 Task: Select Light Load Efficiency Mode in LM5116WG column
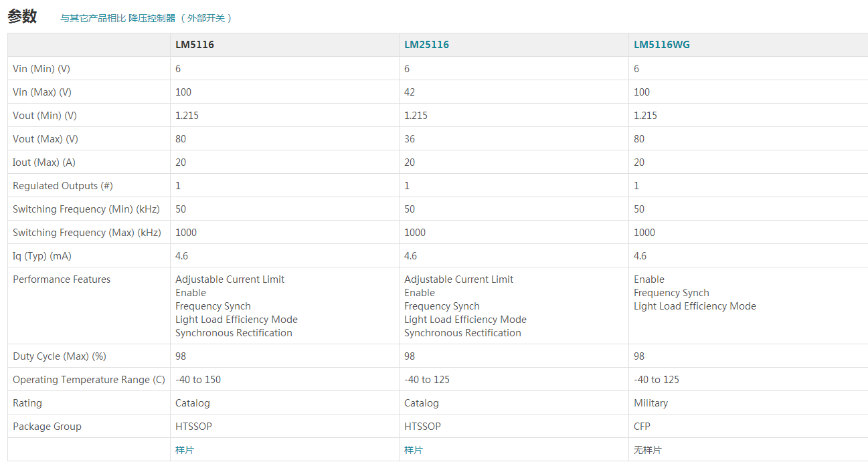[695, 306]
